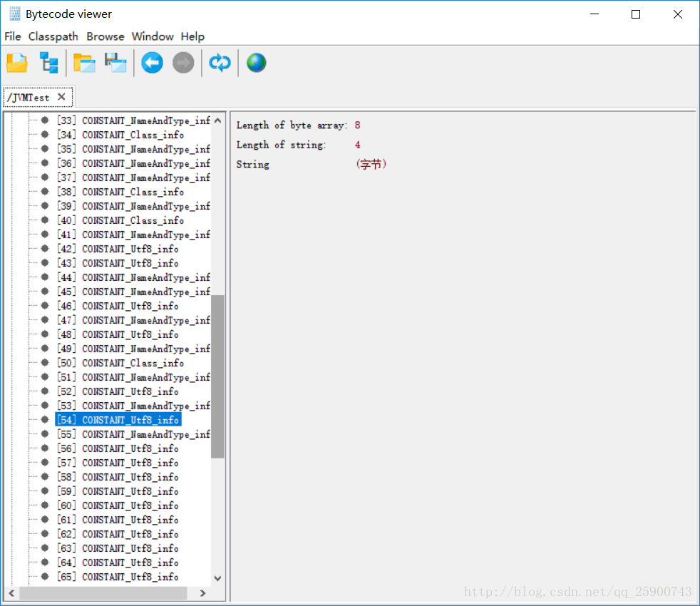
Task: Click the 'Length of byte array:' label
Action: click(x=292, y=125)
